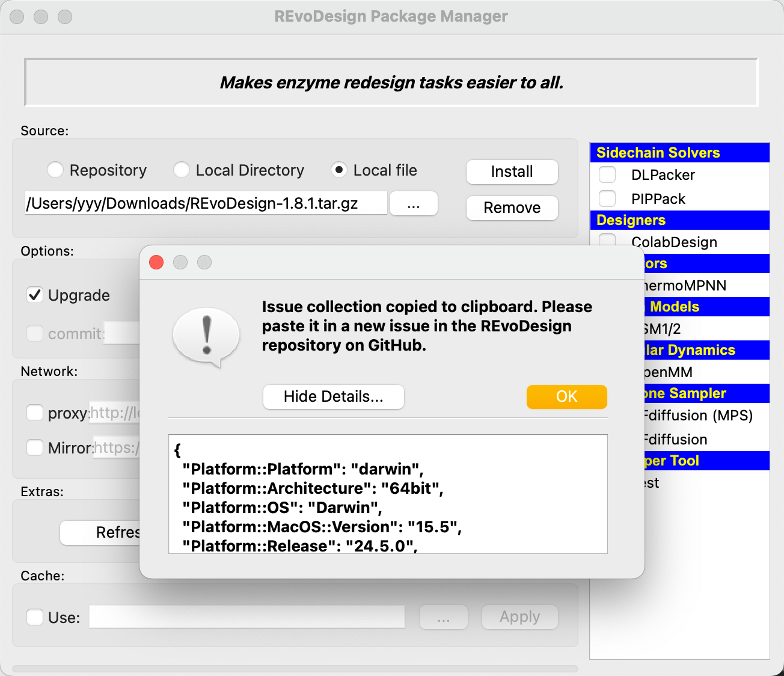Screen dimensions: 784x676
Task: Click the commit input field
Action: coord(122,333)
